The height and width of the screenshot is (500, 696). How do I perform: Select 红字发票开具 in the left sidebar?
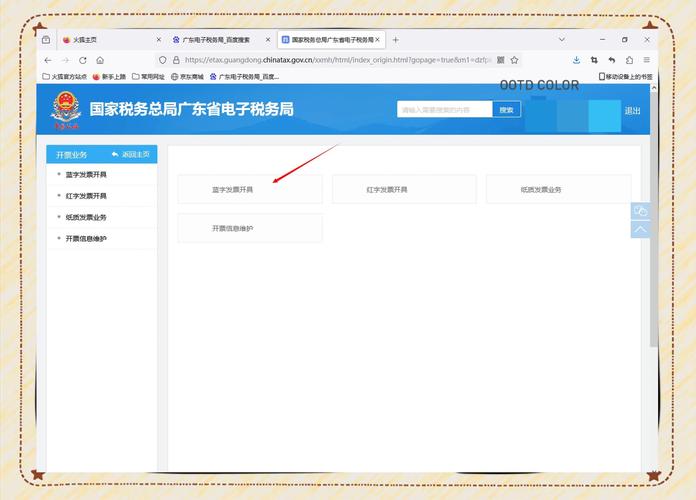[86, 196]
